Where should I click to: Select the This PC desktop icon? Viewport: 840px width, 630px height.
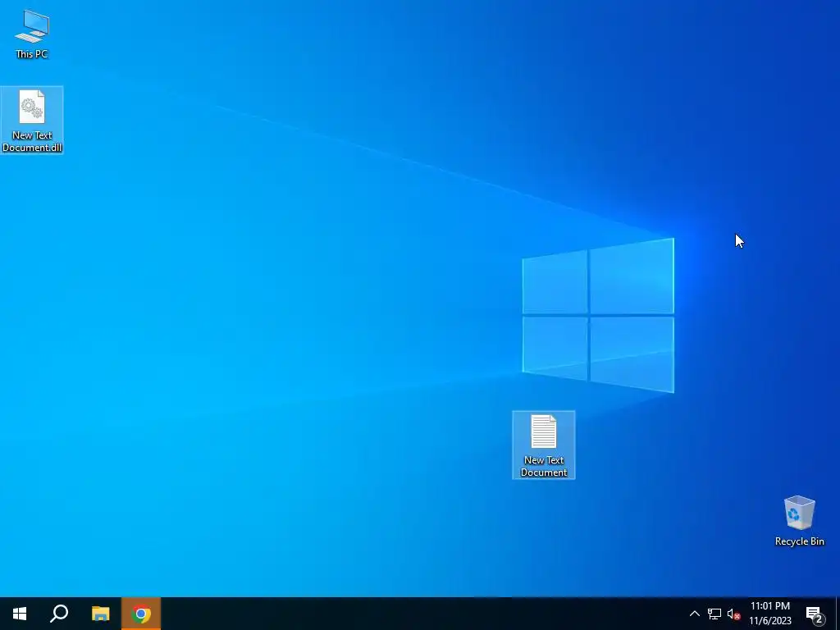tap(32, 33)
